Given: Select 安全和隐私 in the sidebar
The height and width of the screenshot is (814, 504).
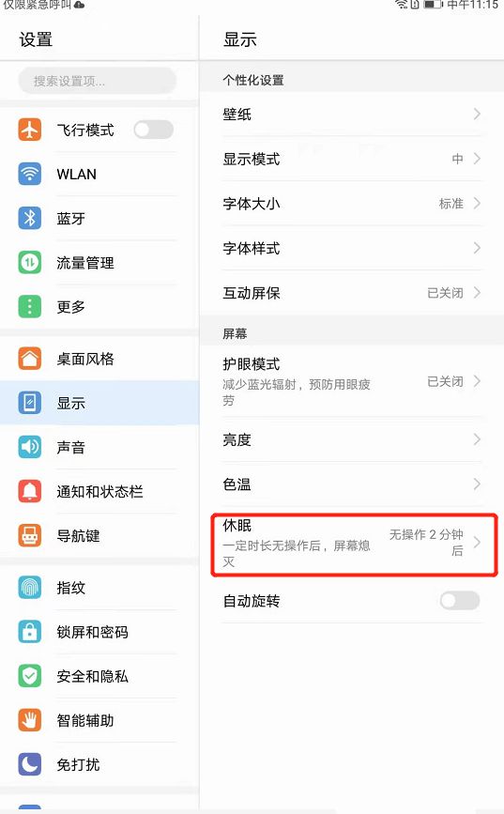Looking at the screenshot, I should [x=99, y=676].
